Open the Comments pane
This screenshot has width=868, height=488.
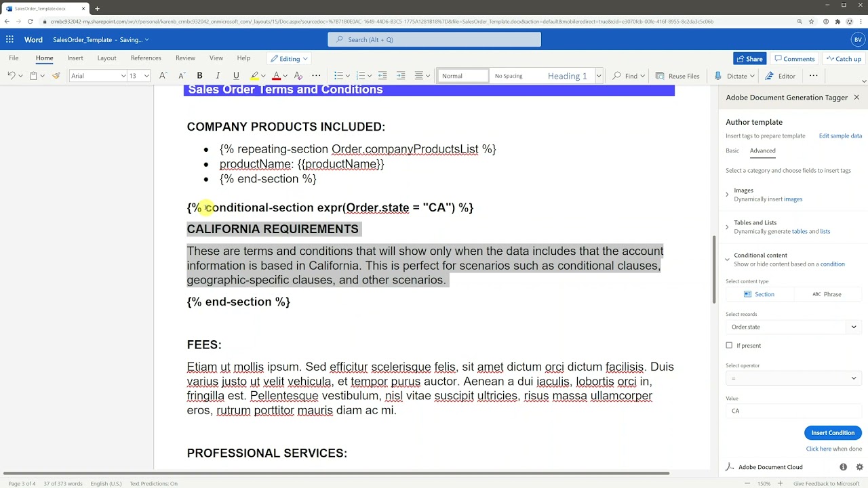click(x=795, y=59)
